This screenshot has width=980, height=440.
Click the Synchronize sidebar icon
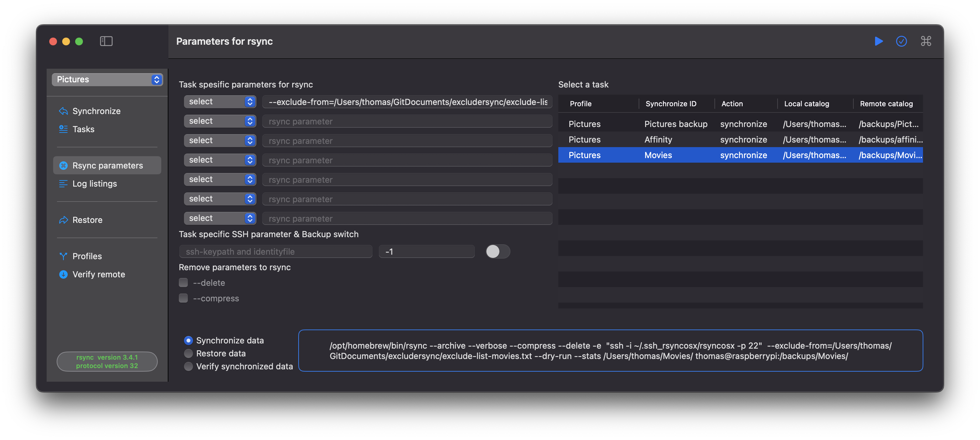63,111
